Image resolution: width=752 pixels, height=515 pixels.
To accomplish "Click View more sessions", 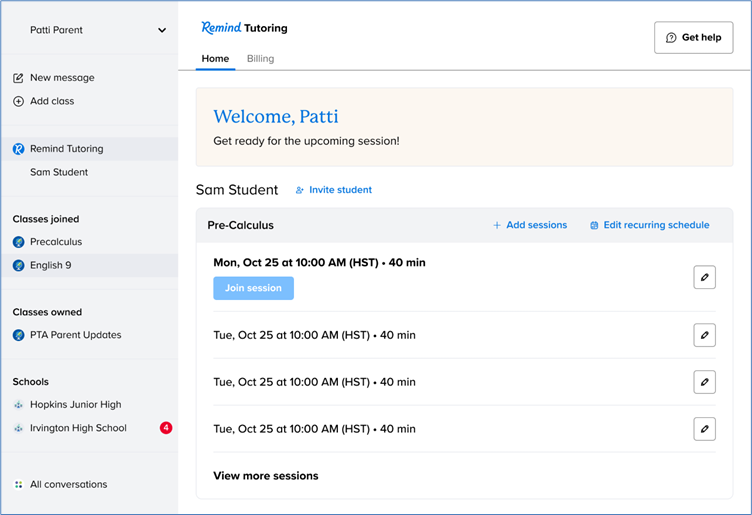I will click(266, 476).
